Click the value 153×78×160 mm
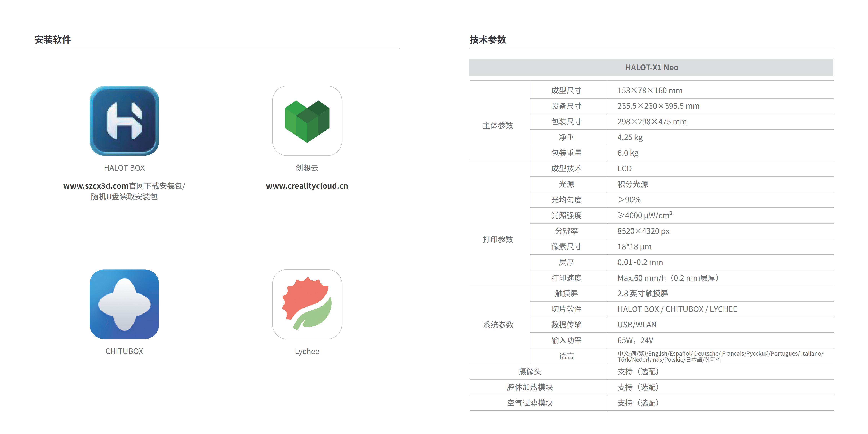This screenshot has height=434, width=868. (x=650, y=90)
